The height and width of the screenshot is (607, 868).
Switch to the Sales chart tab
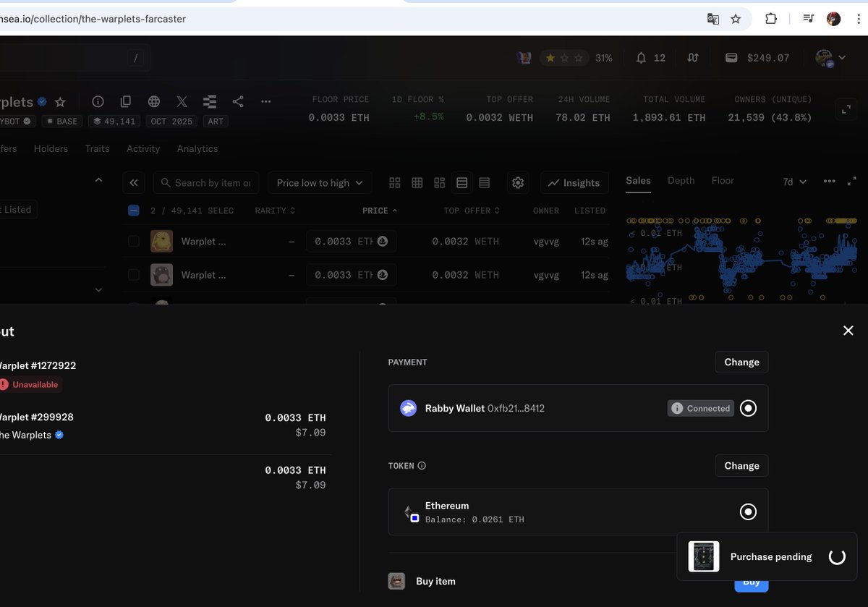638,181
